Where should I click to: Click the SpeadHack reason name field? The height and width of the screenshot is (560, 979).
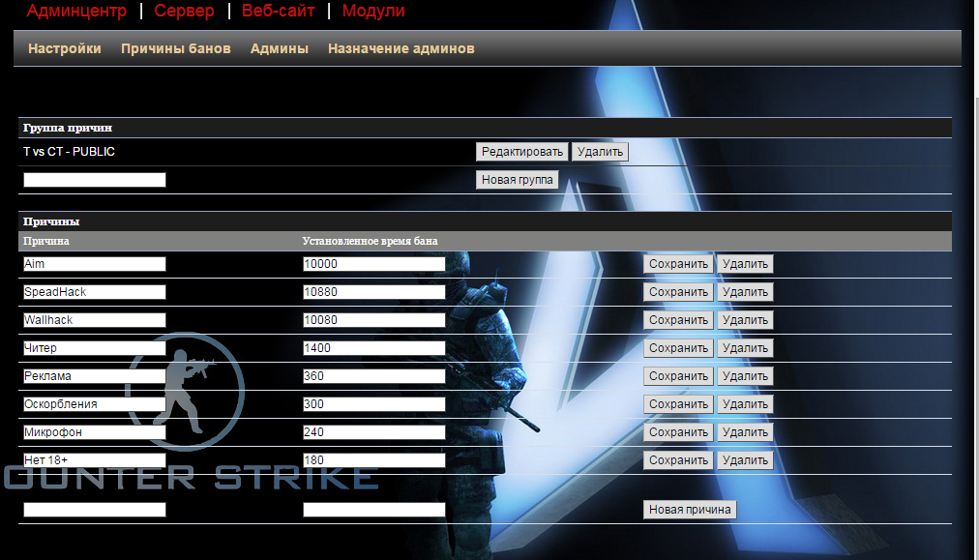click(x=95, y=292)
